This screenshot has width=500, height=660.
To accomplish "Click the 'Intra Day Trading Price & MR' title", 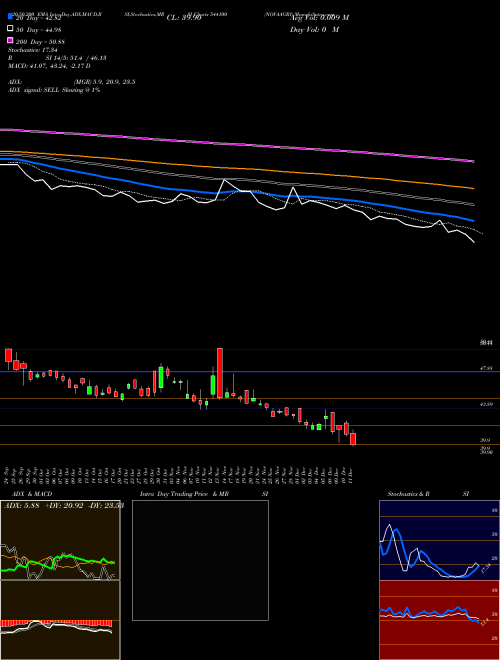I will 184,494.
